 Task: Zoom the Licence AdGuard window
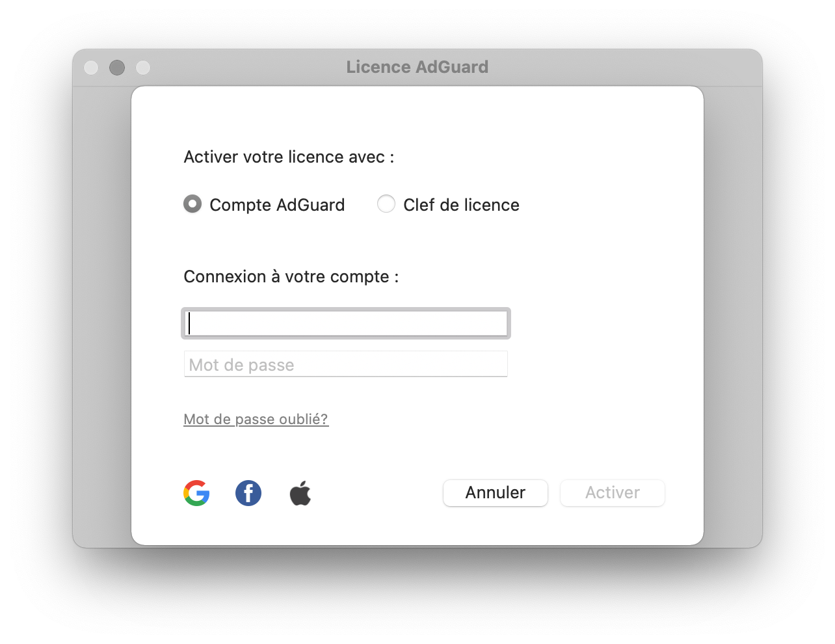[x=143, y=68]
